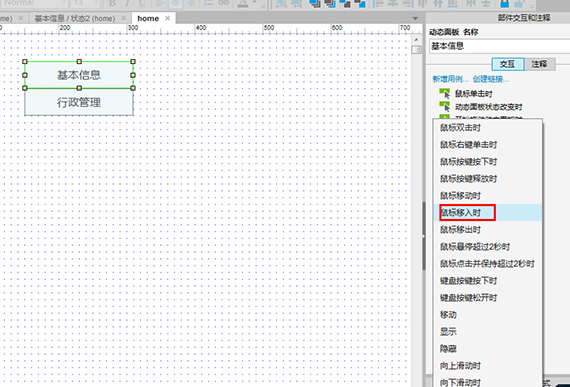Viewport: 570px width, 387px height.
Task: Toggle italic text formatting
Action: [127, 3]
